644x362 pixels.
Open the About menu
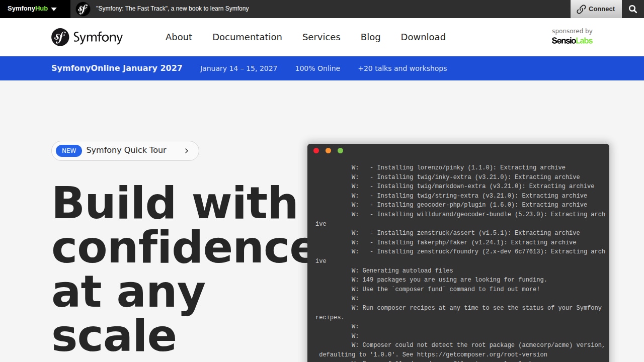click(179, 37)
